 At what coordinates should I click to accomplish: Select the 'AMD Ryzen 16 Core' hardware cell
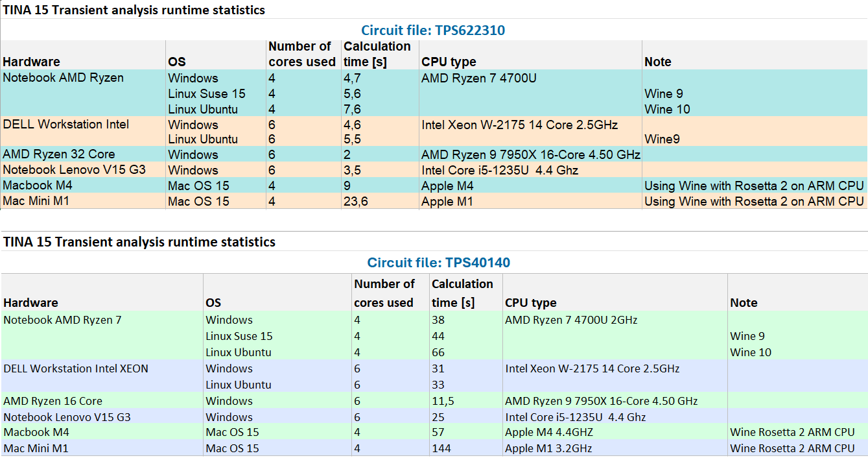53,401
